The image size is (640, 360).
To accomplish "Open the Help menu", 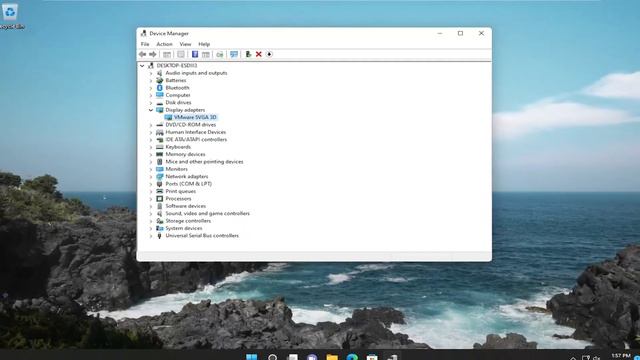I will pos(204,44).
